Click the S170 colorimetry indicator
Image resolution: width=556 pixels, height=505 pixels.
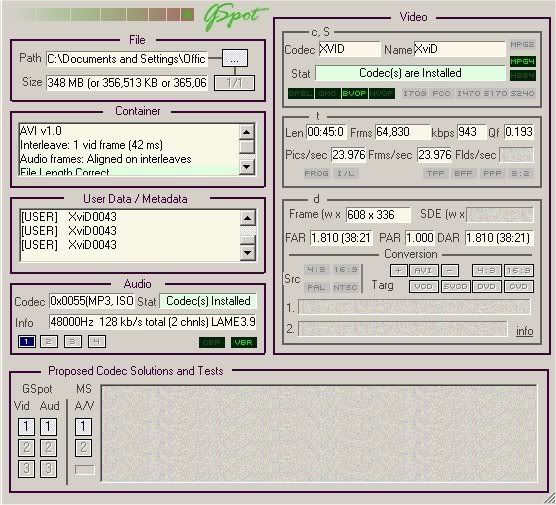(x=495, y=94)
